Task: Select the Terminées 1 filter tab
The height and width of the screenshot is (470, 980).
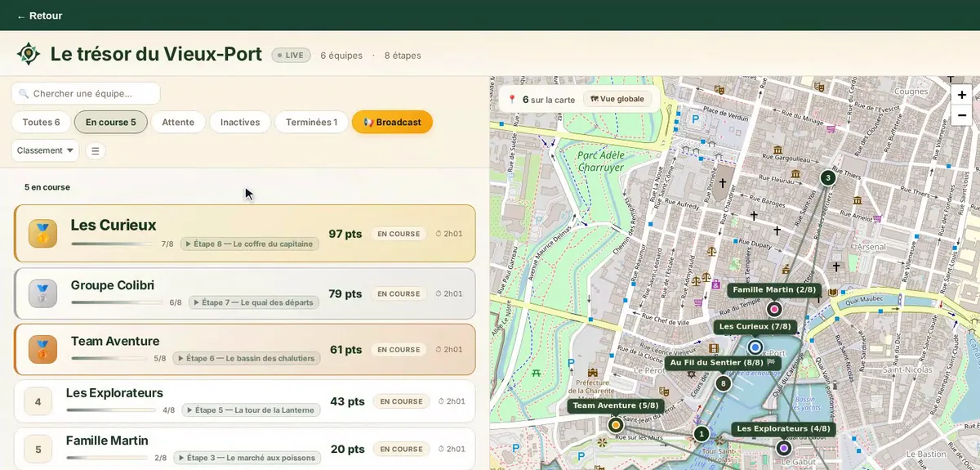Action: (311, 122)
